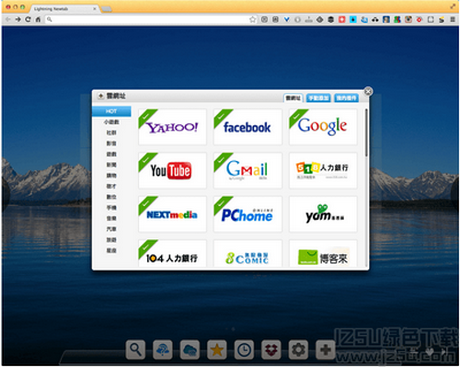Screen dimensions: 460x367
Task: Click the cloud tree weather dock icon
Action: click(163, 350)
